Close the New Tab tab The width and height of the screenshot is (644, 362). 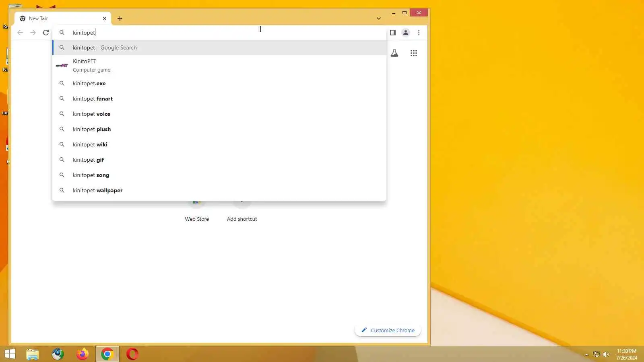[105, 19]
